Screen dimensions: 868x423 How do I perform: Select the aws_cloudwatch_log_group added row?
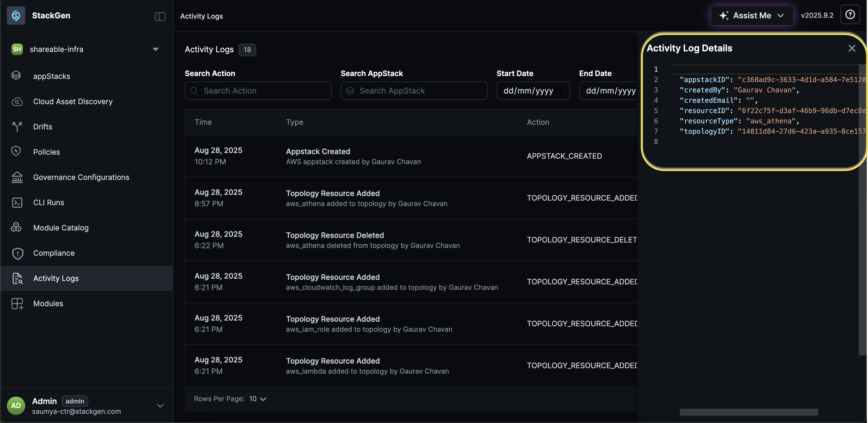pos(411,282)
